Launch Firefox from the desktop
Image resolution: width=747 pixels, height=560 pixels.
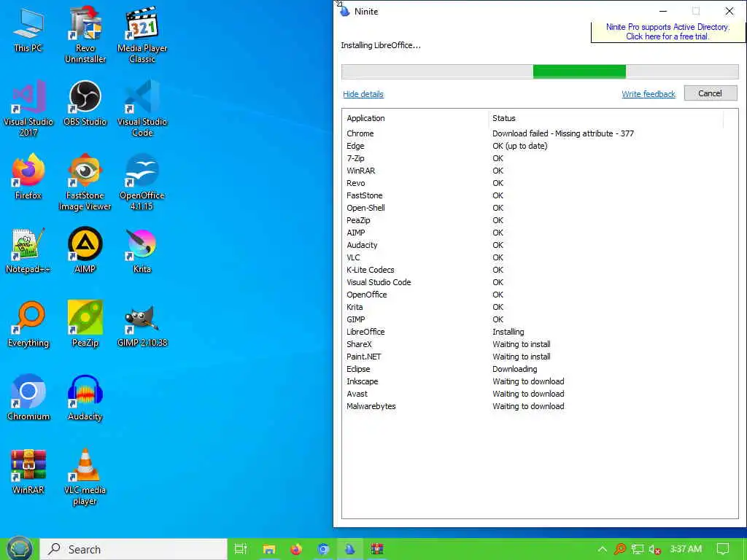tap(28, 176)
